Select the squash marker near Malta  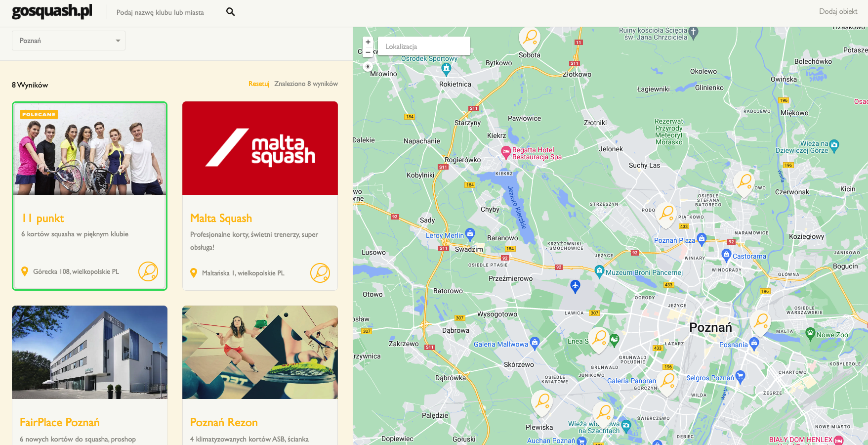761,322
